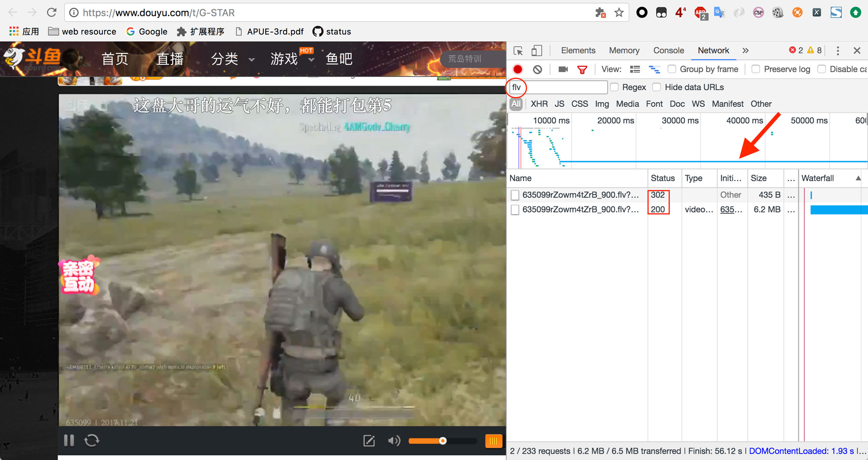Close the DevTools panel

(857, 51)
